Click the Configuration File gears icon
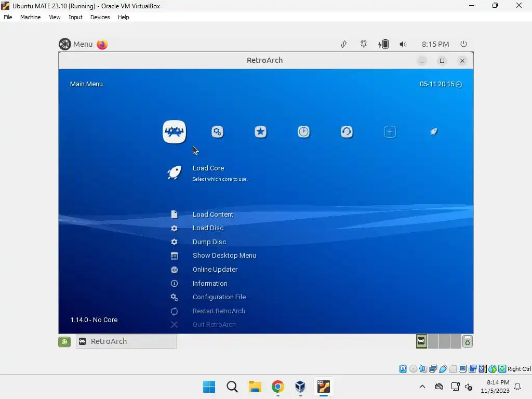 tap(174, 297)
